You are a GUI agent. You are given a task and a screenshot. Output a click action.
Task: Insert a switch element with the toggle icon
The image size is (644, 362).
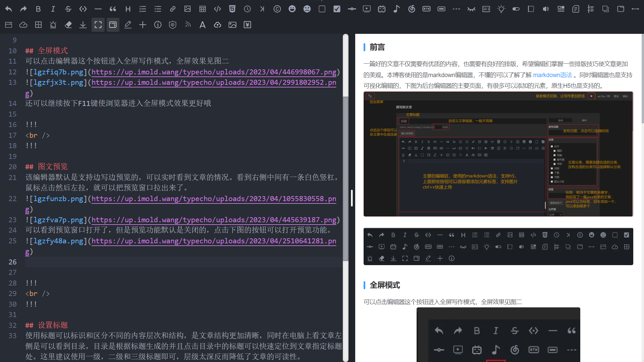point(516,9)
